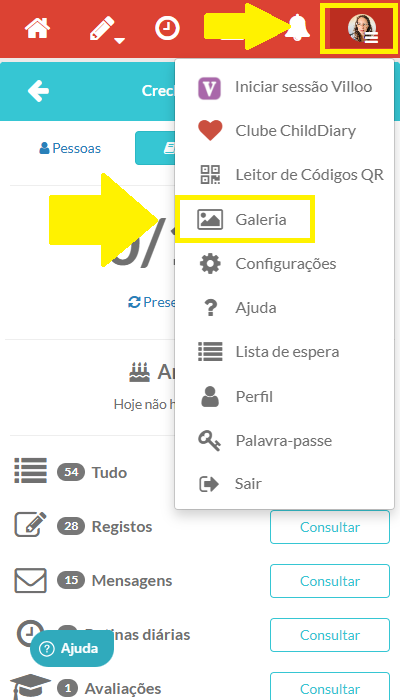Switch to the Pessoas tab
Viewport: 400px width, 700px height.
[x=70, y=148]
